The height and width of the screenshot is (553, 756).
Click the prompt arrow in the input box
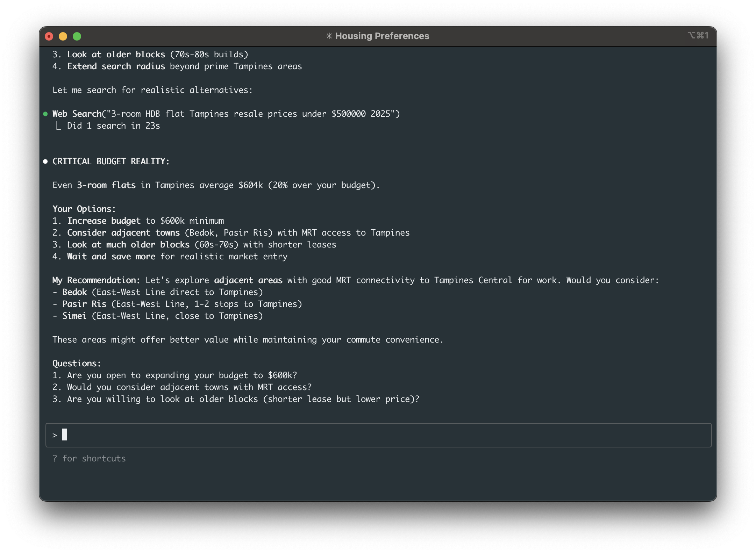click(55, 435)
